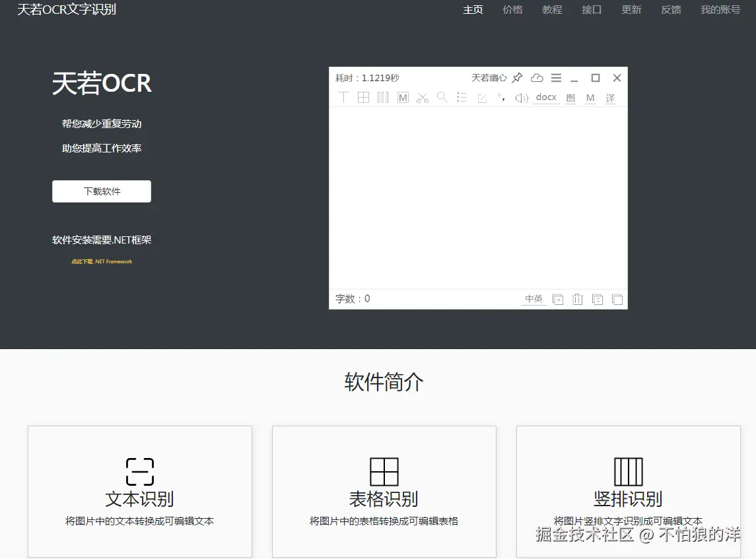The height and width of the screenshot is (559, 756).
Task: Click the punctuation conversion icon
Action: click(x=501, y=97)
